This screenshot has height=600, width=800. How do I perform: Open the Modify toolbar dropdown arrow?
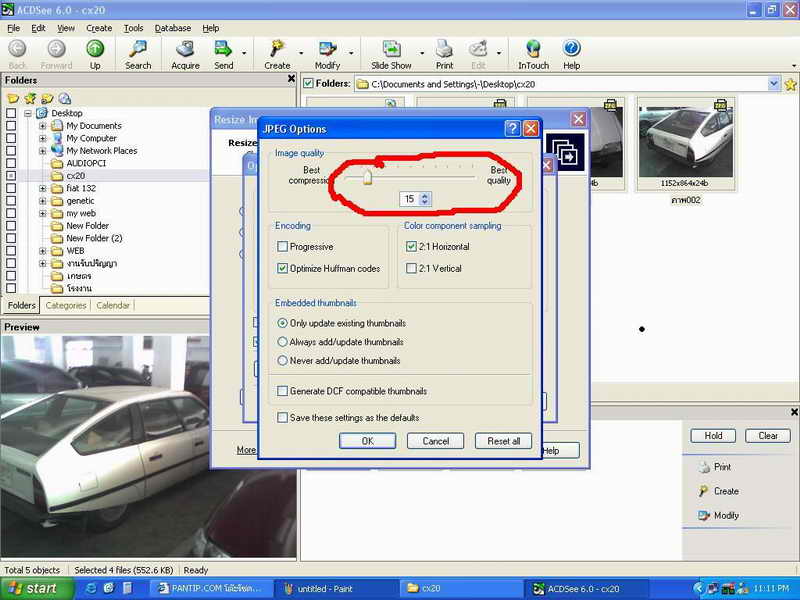[351, 53]
